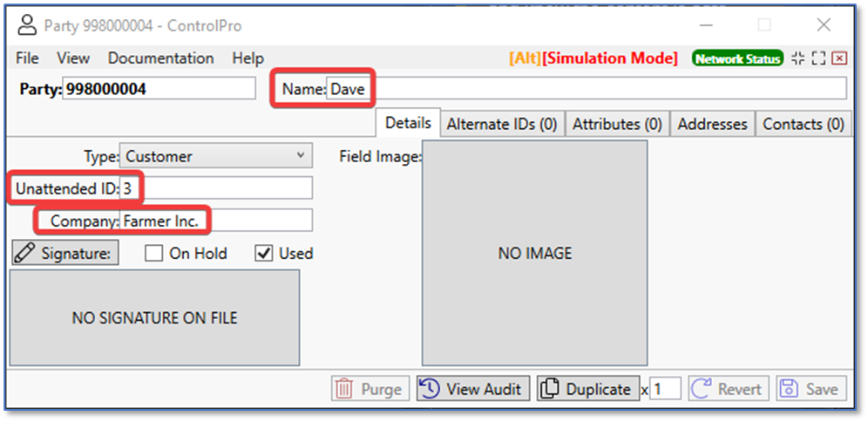Click the fullscreen expand brackets icon
The height and width of the screenshot is (422, 868).
818,58
